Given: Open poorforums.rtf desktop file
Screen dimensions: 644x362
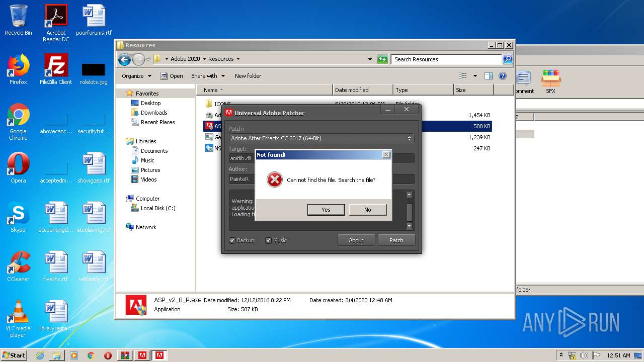Looking at the screenshot, I should (94, 20).
